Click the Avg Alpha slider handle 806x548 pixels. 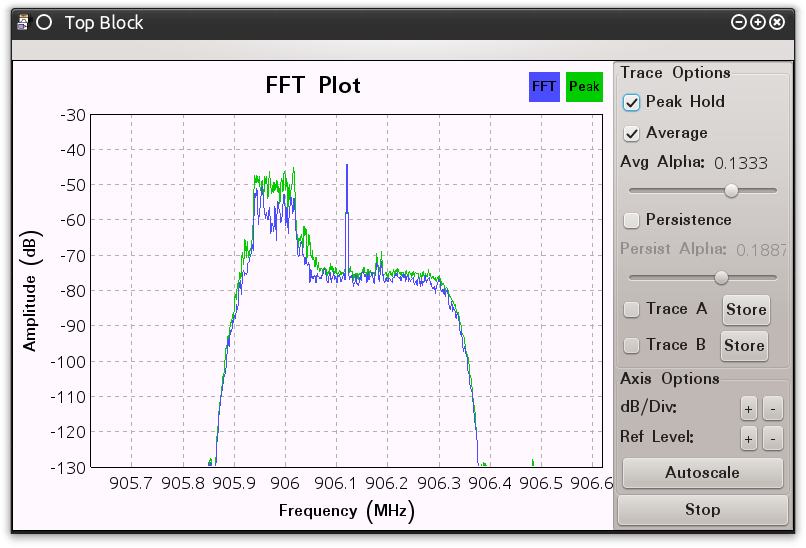(x=731, y=190)
